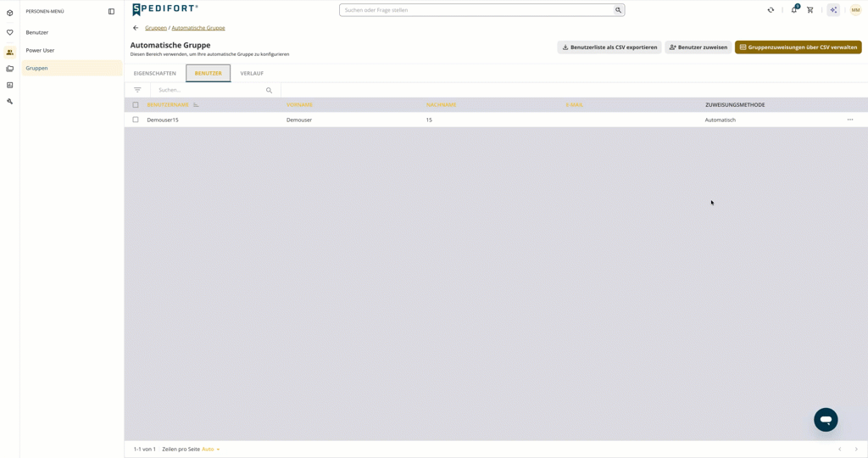This screenshot has width=868, height=458.
Task: Open the AI sparkle assistant icon
Action: [833, 10]
